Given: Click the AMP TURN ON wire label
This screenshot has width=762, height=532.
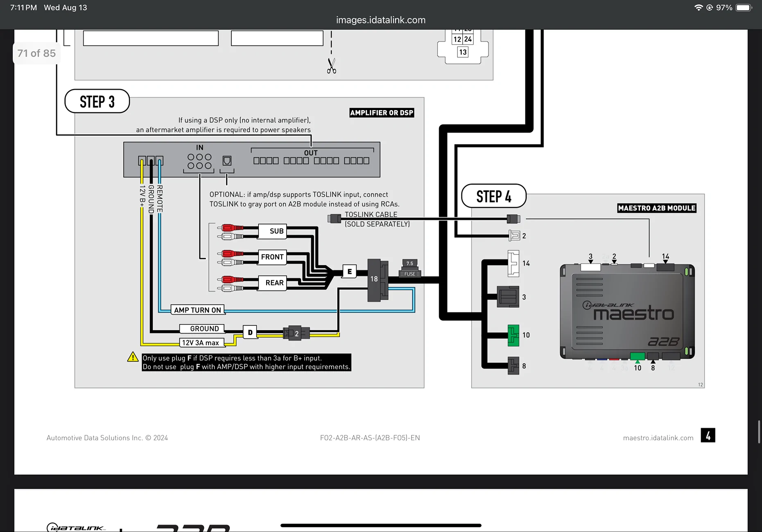Looking at the screenshot, I should [x=197, y=310].
